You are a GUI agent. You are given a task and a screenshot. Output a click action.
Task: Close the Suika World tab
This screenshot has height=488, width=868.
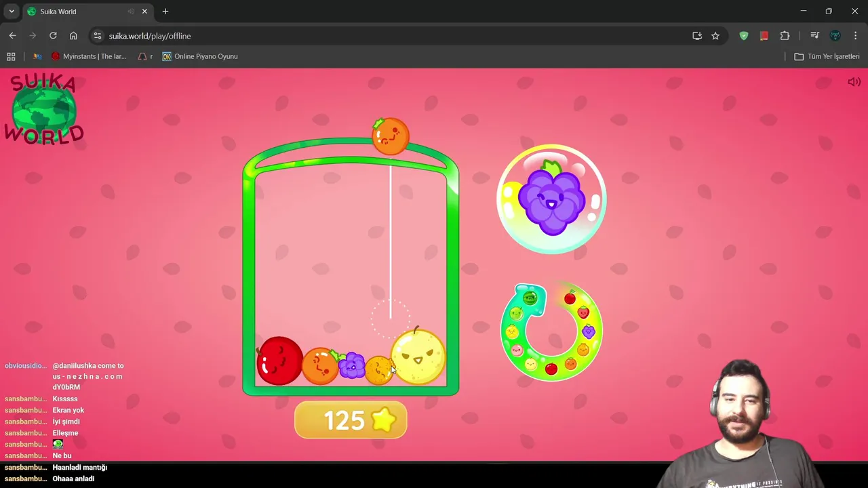[144, 12]
